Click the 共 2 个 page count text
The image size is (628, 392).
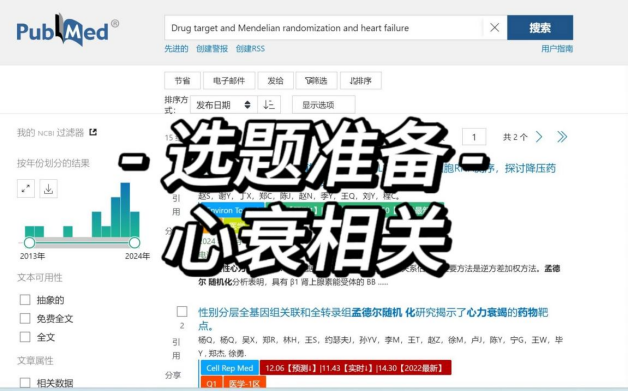(x=515, y=137)
